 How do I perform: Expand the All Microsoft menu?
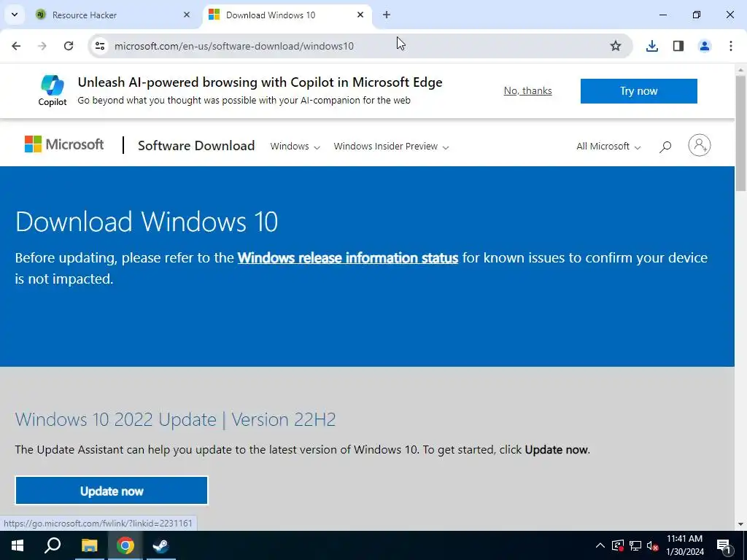[x=608, y=146]
